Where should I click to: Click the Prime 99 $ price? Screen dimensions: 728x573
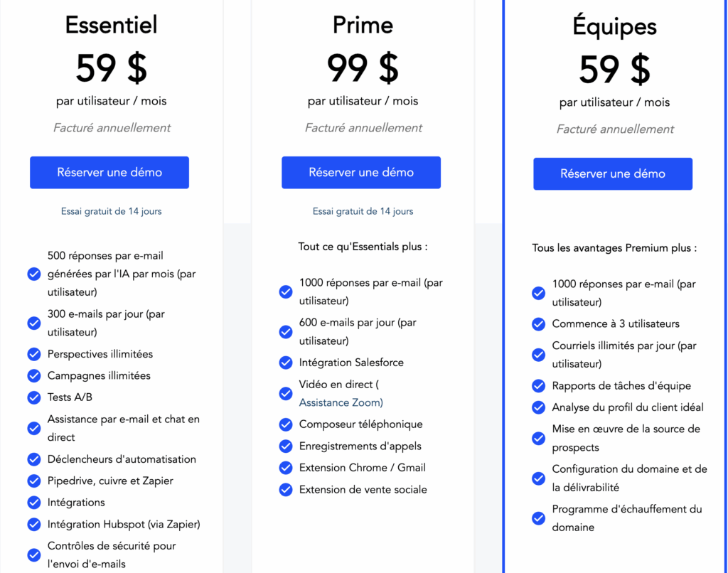tap(363, 68)
